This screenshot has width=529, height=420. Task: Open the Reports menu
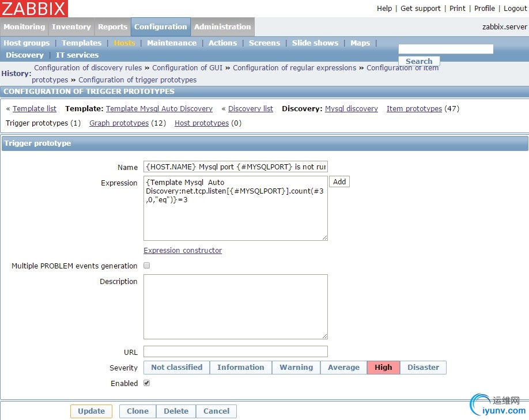tap(113, 27)
